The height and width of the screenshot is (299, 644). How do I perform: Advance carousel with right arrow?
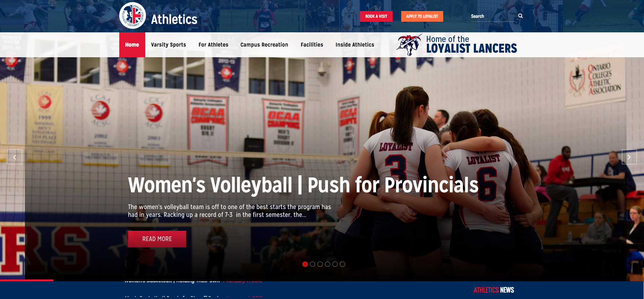(x=629, y=157)
